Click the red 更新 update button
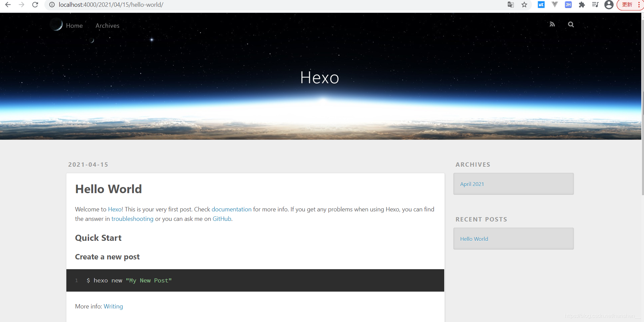The height and width of the screenshot is (322, 644). click(x=627, y=5)
